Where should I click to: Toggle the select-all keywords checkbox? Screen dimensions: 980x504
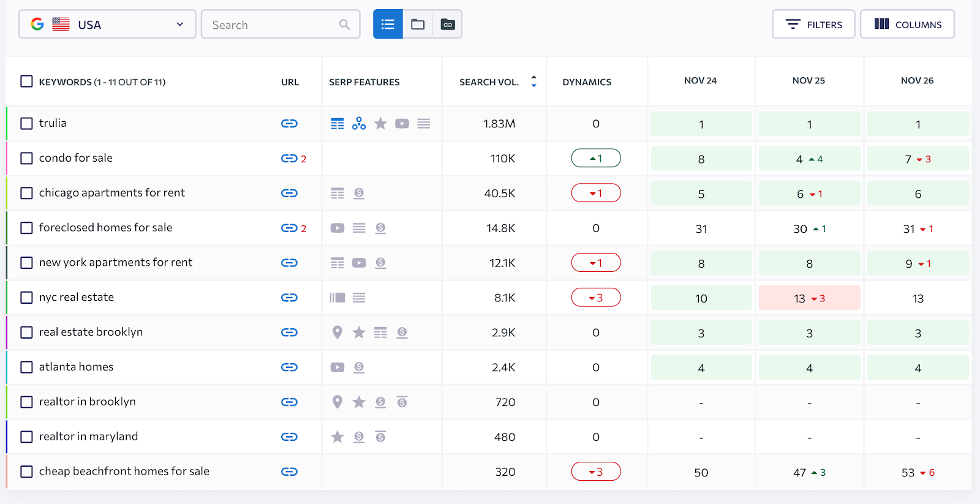point(26,81)
